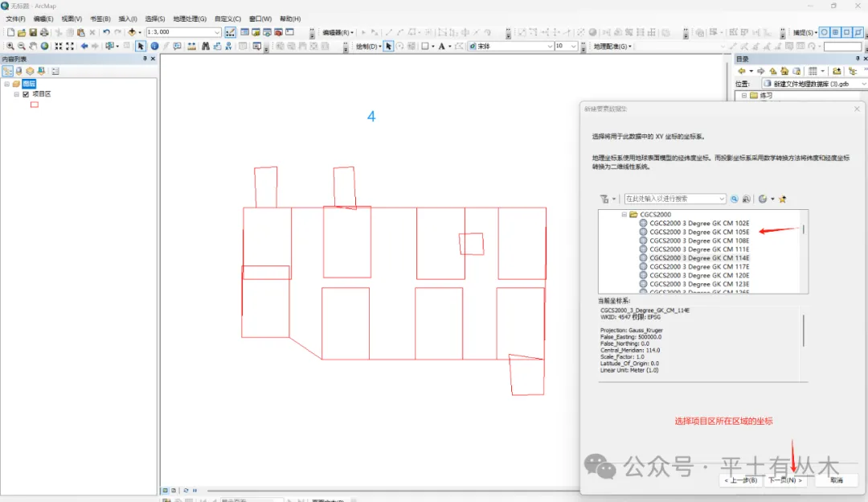868x502 pixels.
Task: Select the Pan hand tool
Action: (33, 47)
